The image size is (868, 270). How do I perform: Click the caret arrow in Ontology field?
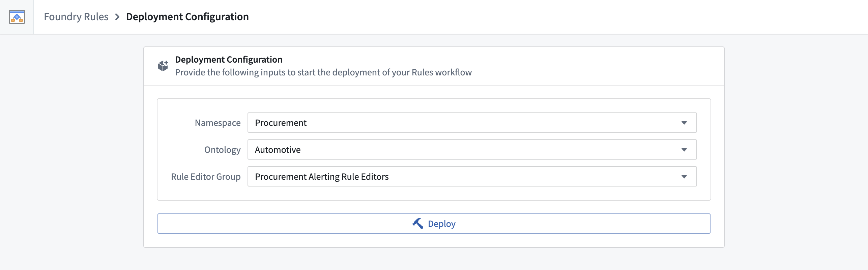point(684,150)
